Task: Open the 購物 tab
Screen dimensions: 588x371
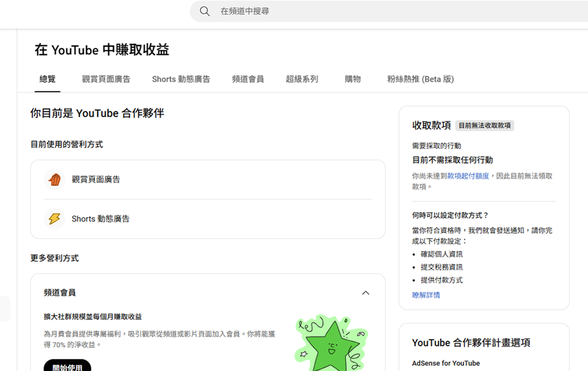Action: [x=352, y=79]
